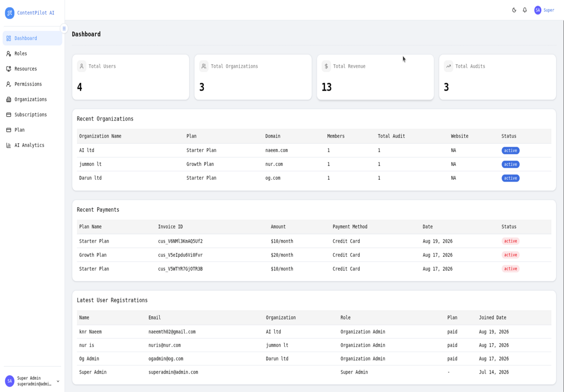Click the Roles icon in the sidebar
564x392 pixels.
point(8,54)
